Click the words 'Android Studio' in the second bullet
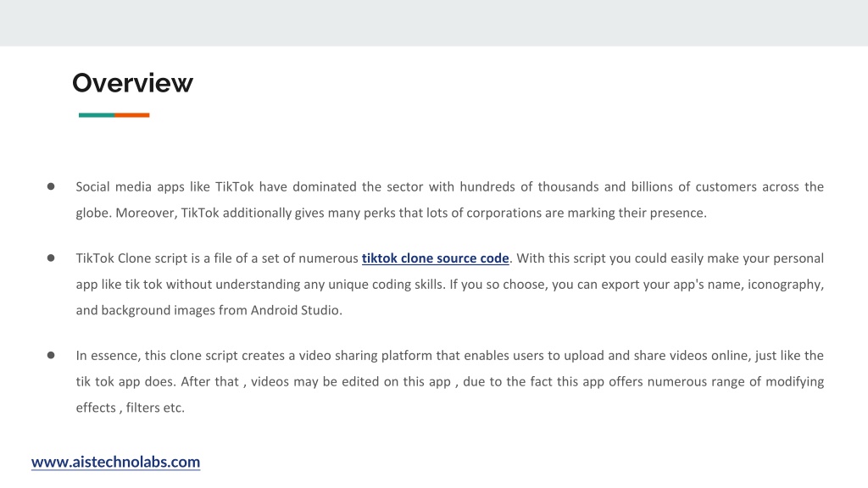Image resolution: width=868 pixels, height=488 pixels. click(x=295, y=310)
